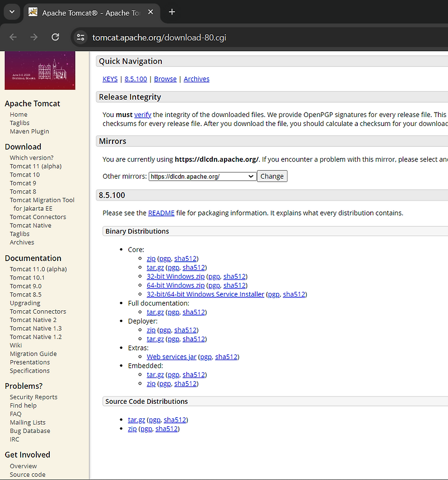Click the Tomcat favicon on the browser tab
Screen dimensions: 448x480
(32, 12)
